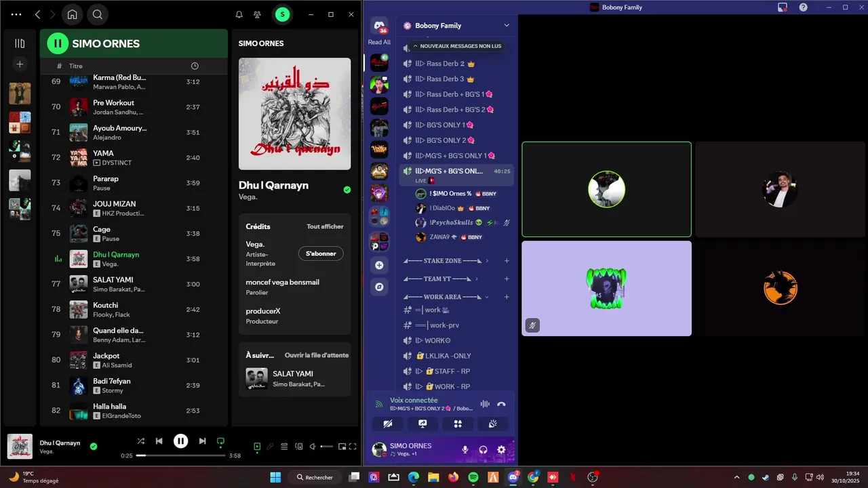The image size is (868, 488).
Task: Collapse the STAKE ZONE category
Action: coord(443,260)
